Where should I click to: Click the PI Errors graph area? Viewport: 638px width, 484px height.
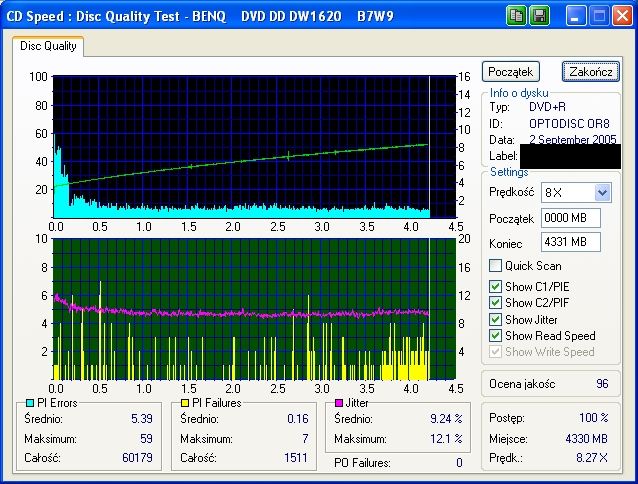(x=254, y=147)
